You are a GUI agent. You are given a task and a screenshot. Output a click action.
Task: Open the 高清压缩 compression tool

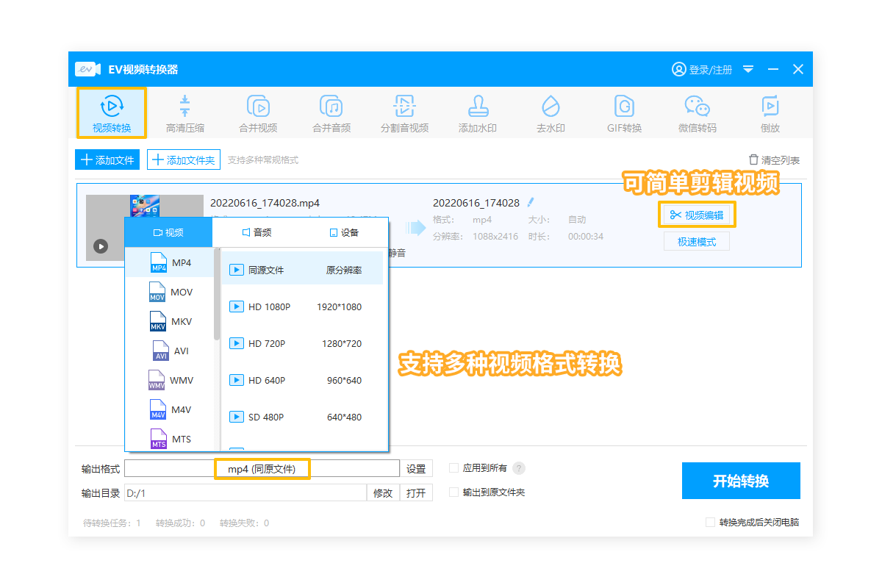coord(184,113)
